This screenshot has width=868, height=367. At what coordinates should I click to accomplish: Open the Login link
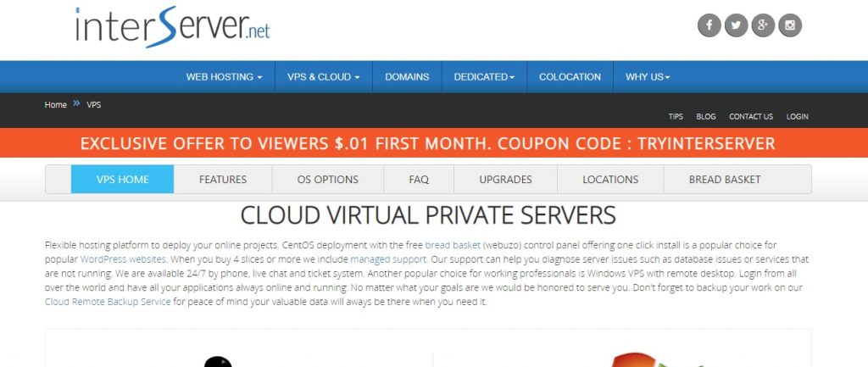pyautogui.click(x=797, y=117)
